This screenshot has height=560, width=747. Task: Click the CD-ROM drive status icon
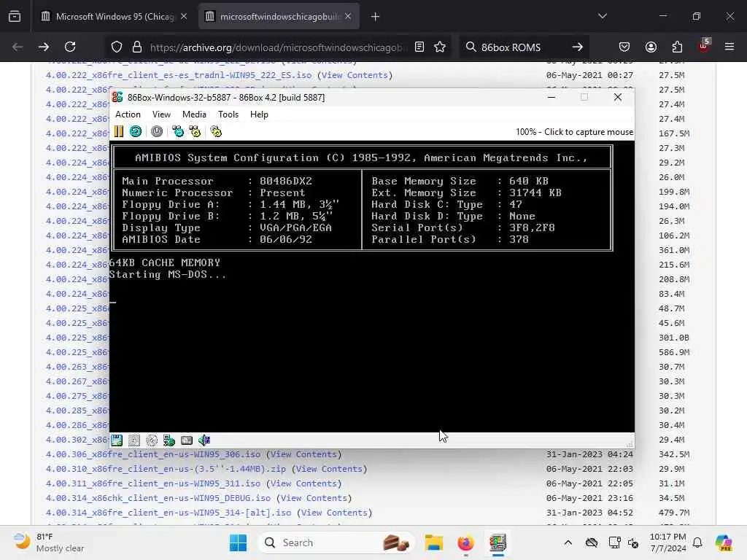pos(152,440)
